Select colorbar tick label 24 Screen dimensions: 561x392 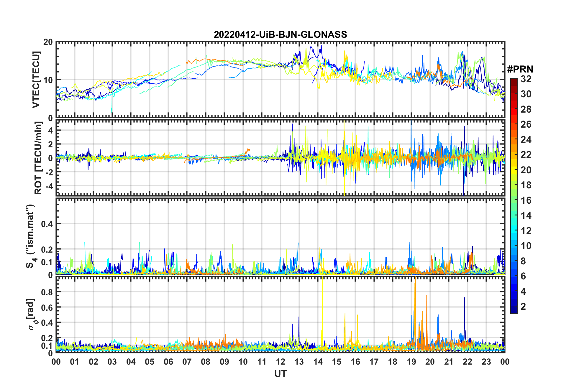click(x=526, y=139)
